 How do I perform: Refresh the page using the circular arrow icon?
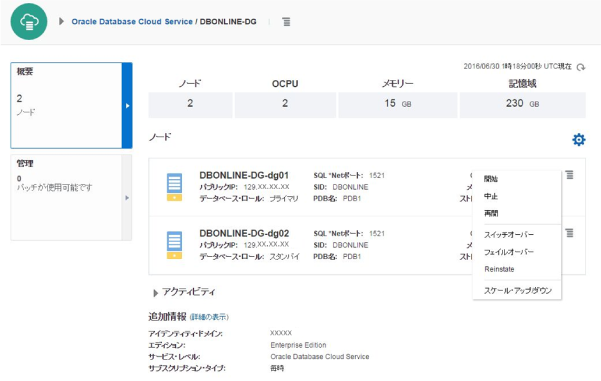click(581, 67)
